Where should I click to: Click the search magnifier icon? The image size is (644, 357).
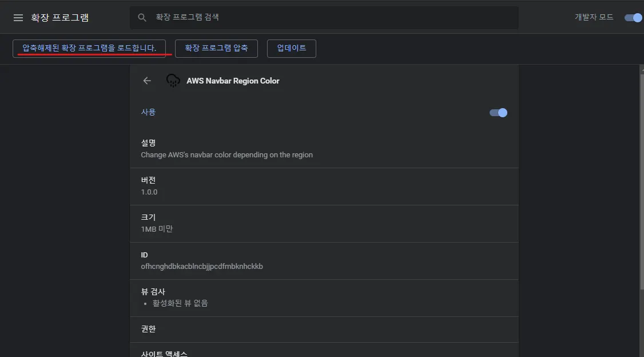pyautogui.click(x=142, y=18)
